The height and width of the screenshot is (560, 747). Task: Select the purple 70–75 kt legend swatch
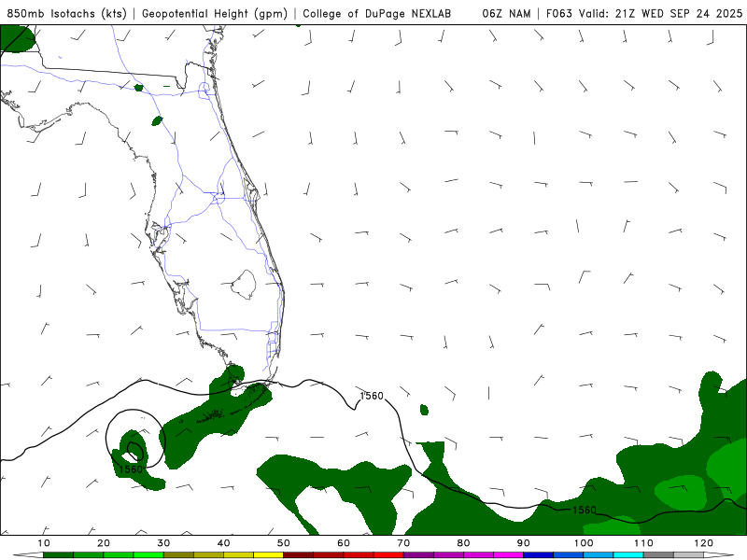(418, 555)
